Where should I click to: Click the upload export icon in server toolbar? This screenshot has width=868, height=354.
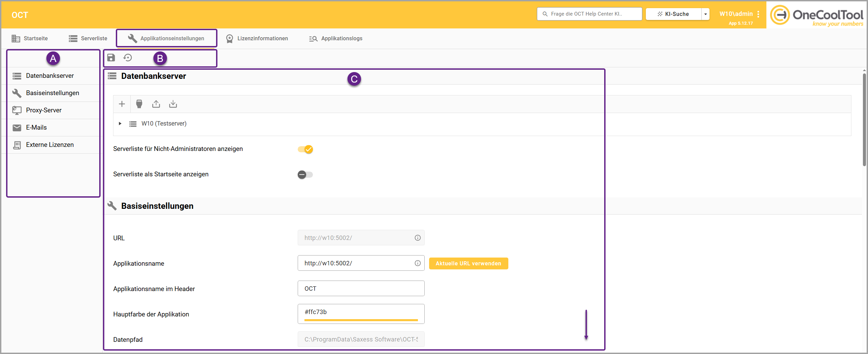click(156, 104)
